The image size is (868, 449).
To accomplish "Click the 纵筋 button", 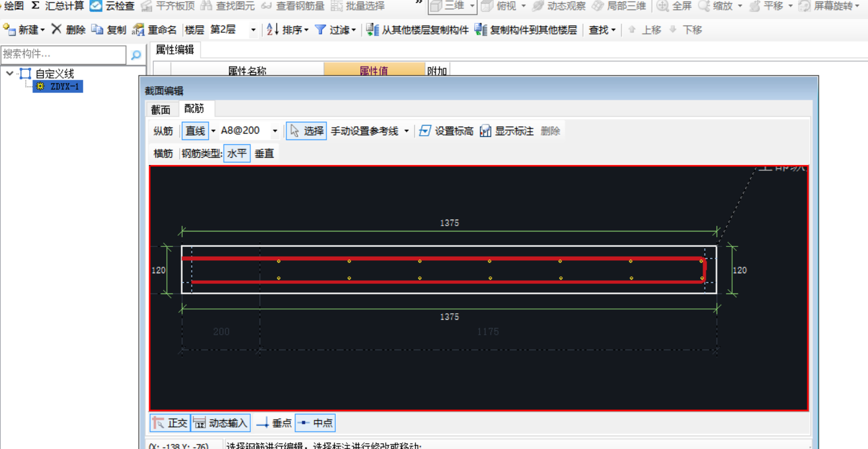I will coord(163,131).
